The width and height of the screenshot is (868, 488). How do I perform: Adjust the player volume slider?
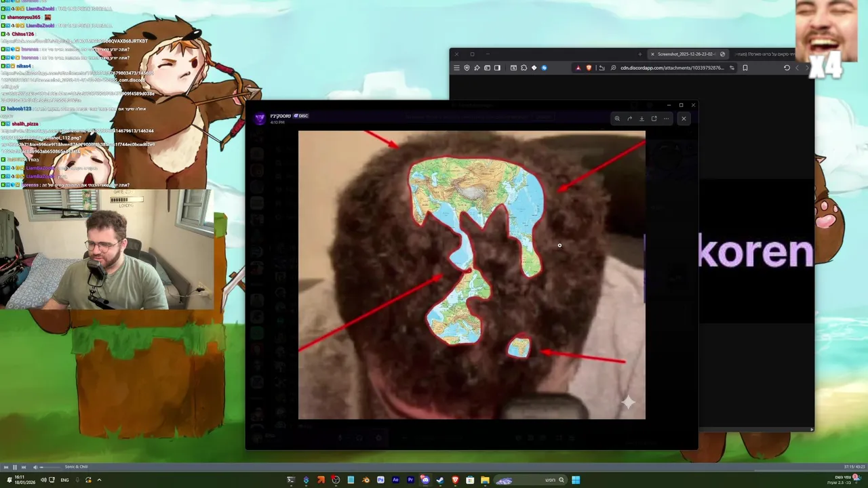tap(50, 467)
